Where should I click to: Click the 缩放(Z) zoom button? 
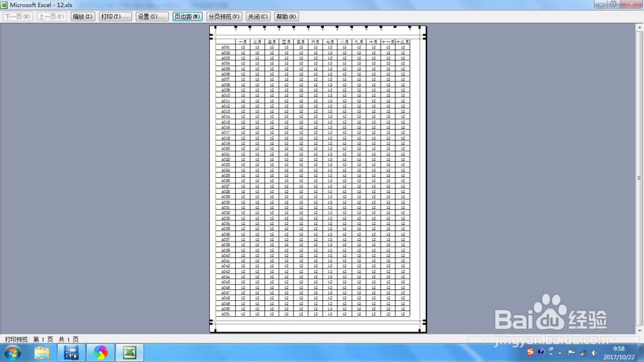[82, 17]
